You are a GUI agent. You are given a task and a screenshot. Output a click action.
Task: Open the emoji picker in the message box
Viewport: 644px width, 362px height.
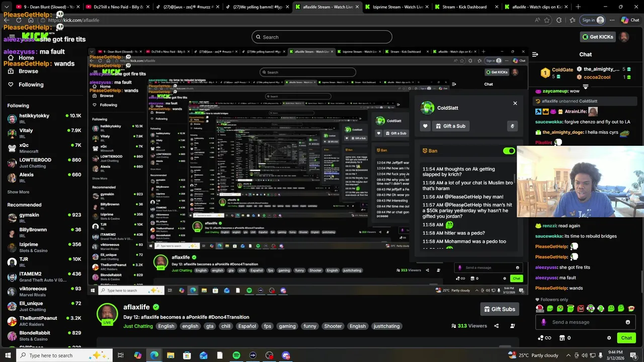pyautogui.click(x=627, y=322)
